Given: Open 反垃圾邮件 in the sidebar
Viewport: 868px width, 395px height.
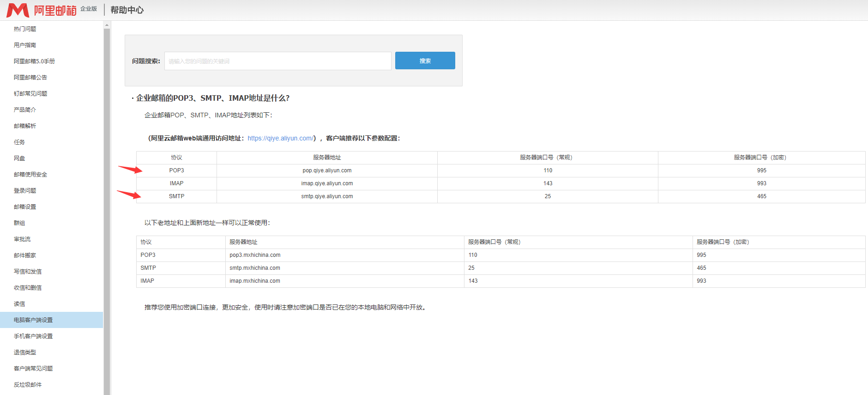Looking at the screenshot, I should [28, 384].
